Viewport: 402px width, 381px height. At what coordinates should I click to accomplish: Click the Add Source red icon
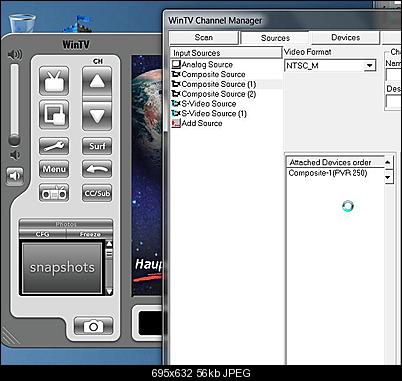pyautogui.click(x=176, y=123)
